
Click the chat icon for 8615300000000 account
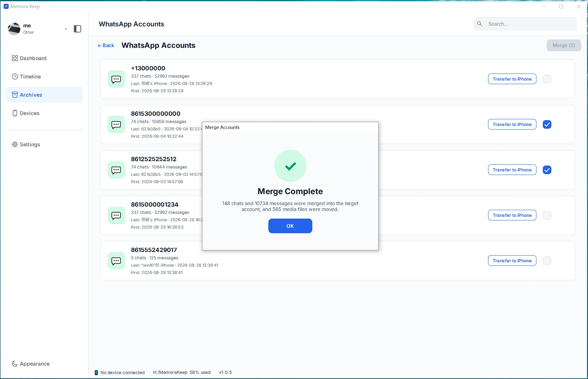pyautogui.click(x=116, y=125)
